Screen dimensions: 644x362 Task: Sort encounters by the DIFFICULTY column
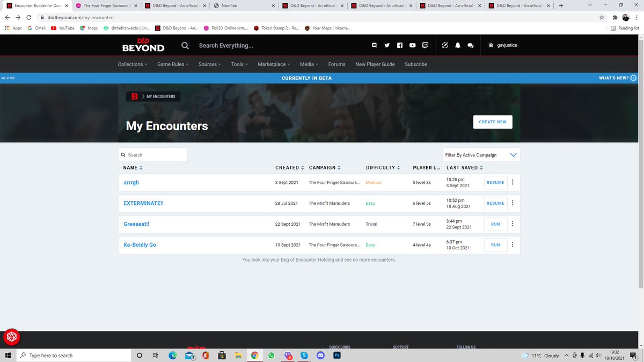click(383, 168)
